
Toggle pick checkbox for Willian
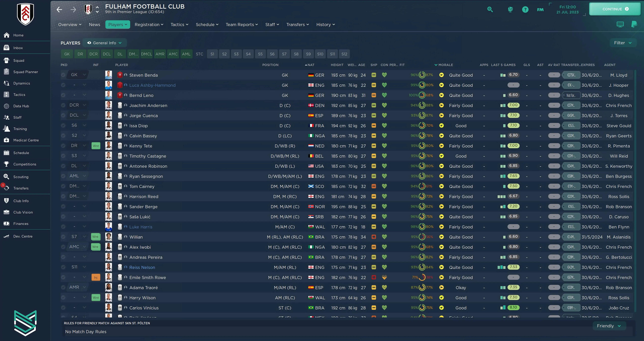point(63,237)
